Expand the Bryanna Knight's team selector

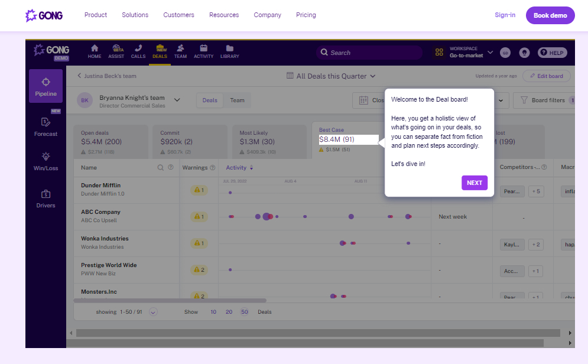coord(176,100)
